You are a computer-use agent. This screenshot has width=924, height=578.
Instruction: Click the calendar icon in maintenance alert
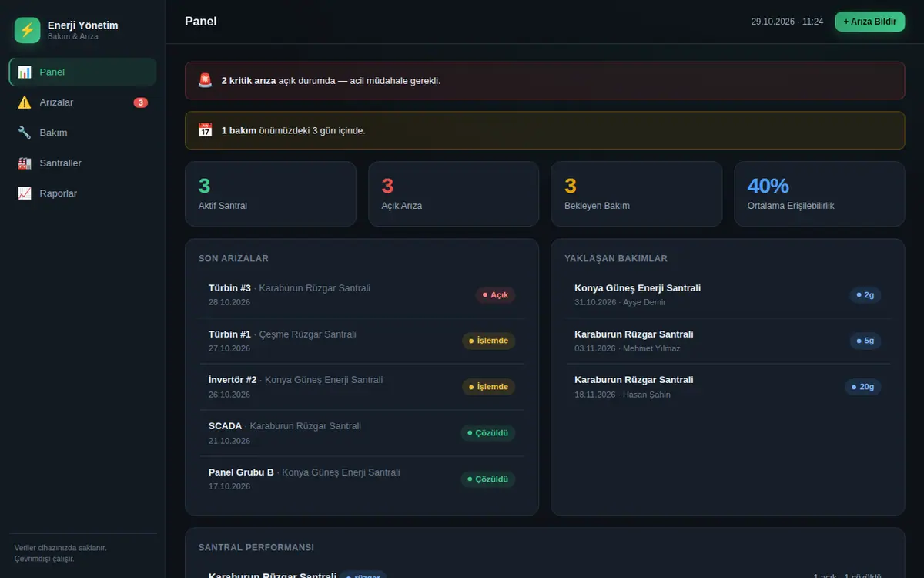[x=205, y=130]
